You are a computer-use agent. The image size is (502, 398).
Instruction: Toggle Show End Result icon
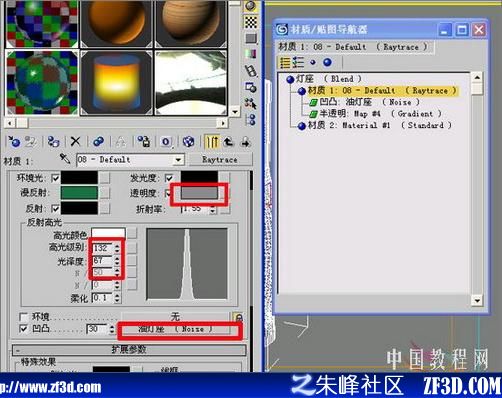212,142
